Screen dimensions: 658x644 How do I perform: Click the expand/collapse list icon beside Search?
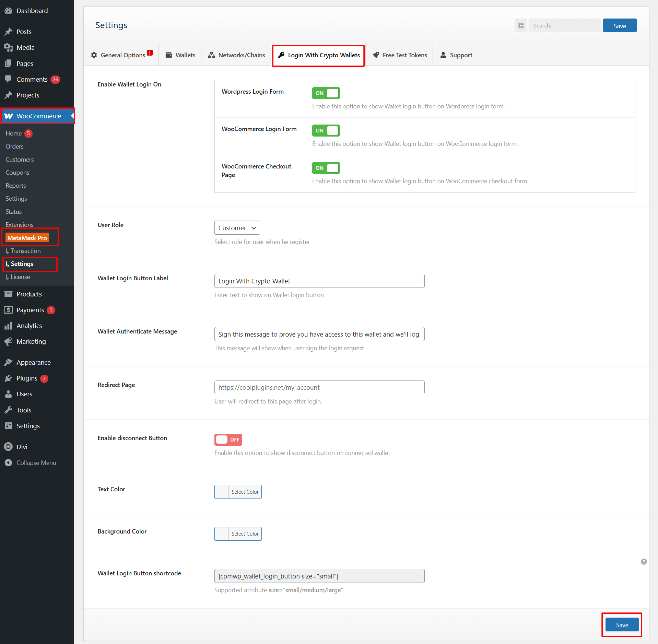(x=520, y=25)
